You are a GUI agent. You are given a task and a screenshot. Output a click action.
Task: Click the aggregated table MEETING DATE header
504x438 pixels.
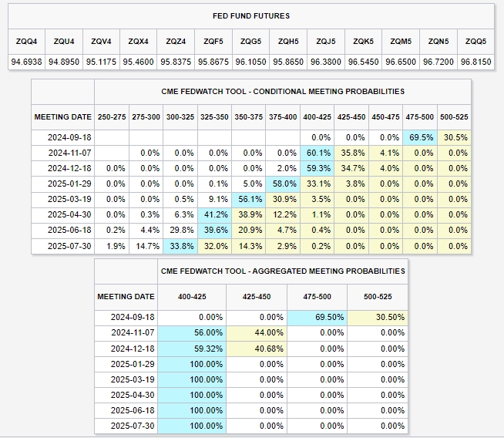126,297
